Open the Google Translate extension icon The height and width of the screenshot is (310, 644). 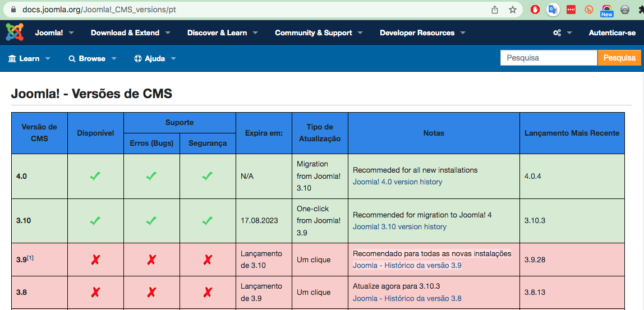553,10
